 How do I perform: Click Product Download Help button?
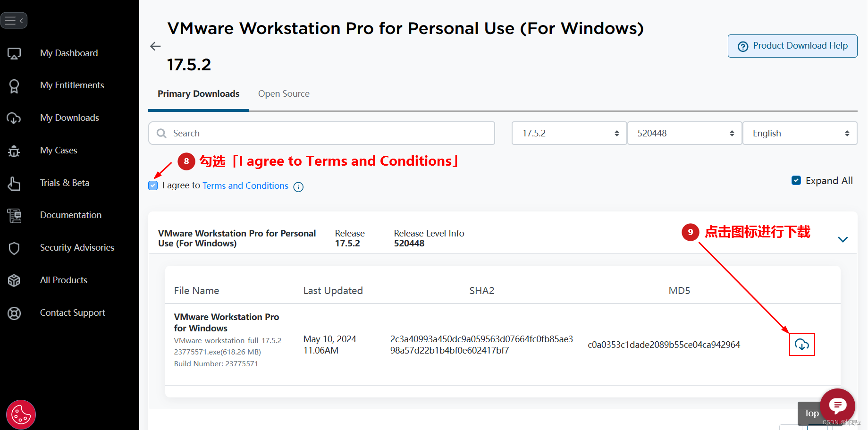pos(792,46)
